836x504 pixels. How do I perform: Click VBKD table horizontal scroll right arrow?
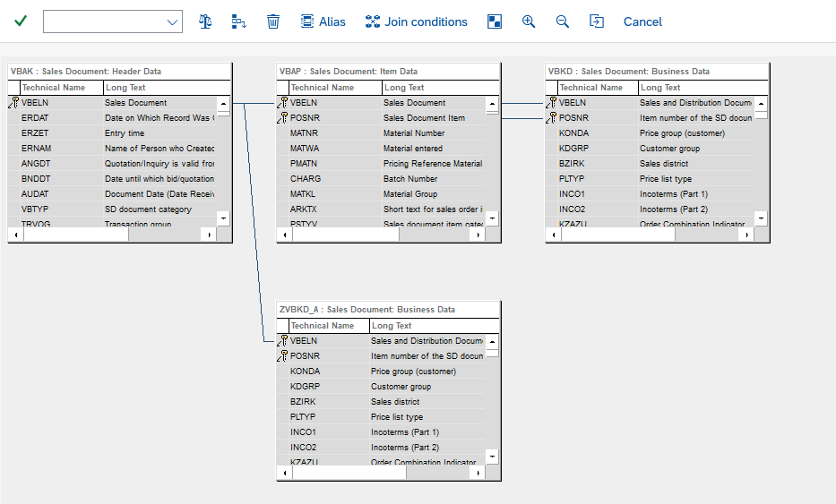[746, 235]
